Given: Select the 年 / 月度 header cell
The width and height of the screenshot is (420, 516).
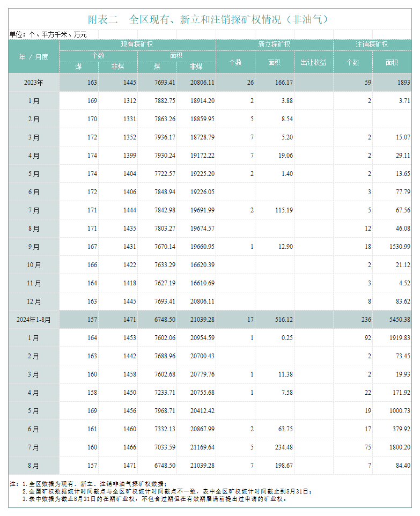Looking at the screenshot, I should coord(34,56).
